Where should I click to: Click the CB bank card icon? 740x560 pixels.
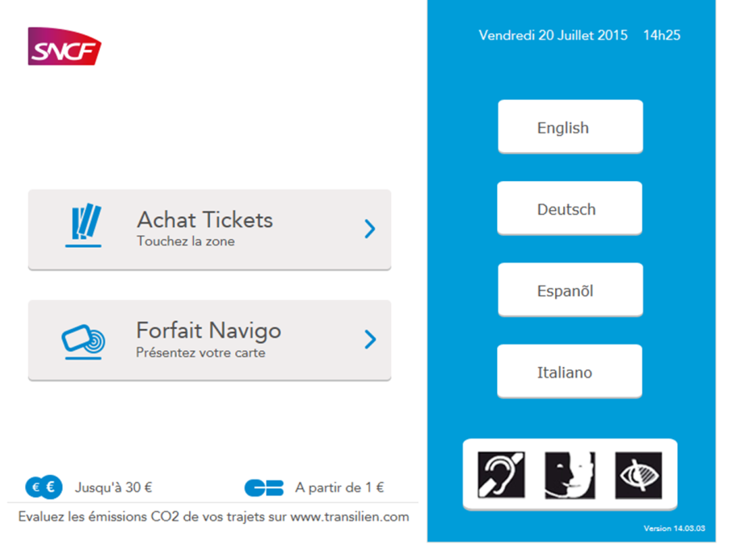(x=264, y=488)
